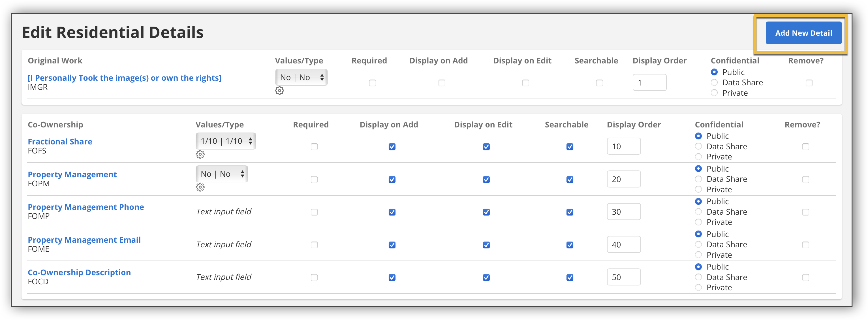Click the Property Management gear icon
The image size is (868, 320).
click(x=200, y=187)
